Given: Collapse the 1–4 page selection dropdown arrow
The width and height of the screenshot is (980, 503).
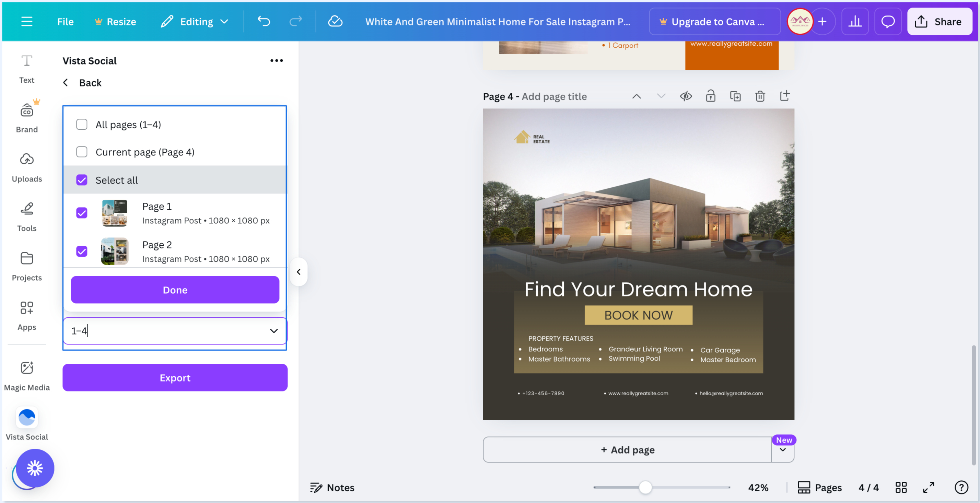Looking at the screenshot, I should [x=273, y=331].
